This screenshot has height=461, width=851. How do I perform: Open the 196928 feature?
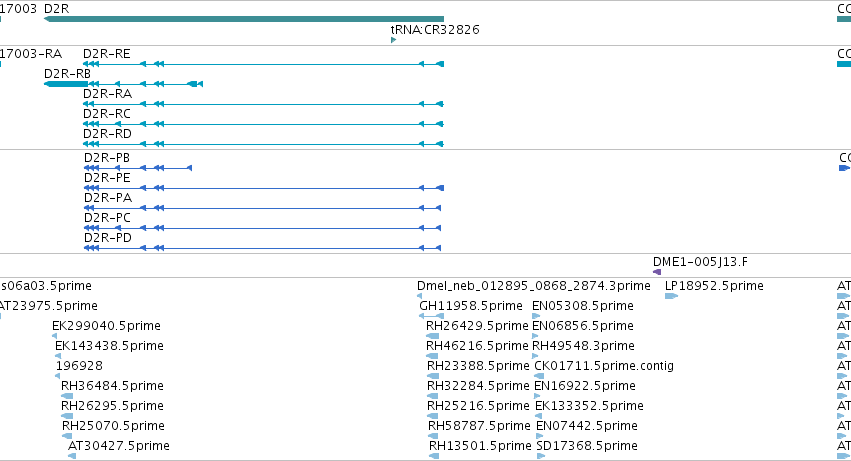click(x=58, y=376)
